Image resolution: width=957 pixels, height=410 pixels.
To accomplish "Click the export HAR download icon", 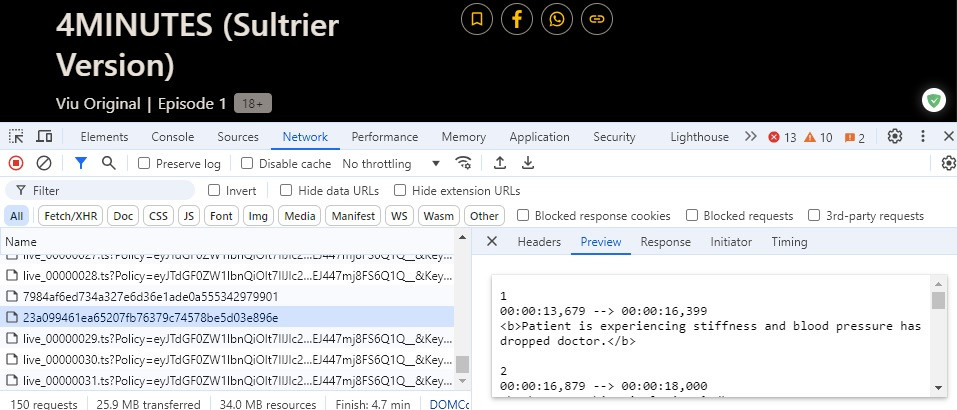I will [528, 163].
